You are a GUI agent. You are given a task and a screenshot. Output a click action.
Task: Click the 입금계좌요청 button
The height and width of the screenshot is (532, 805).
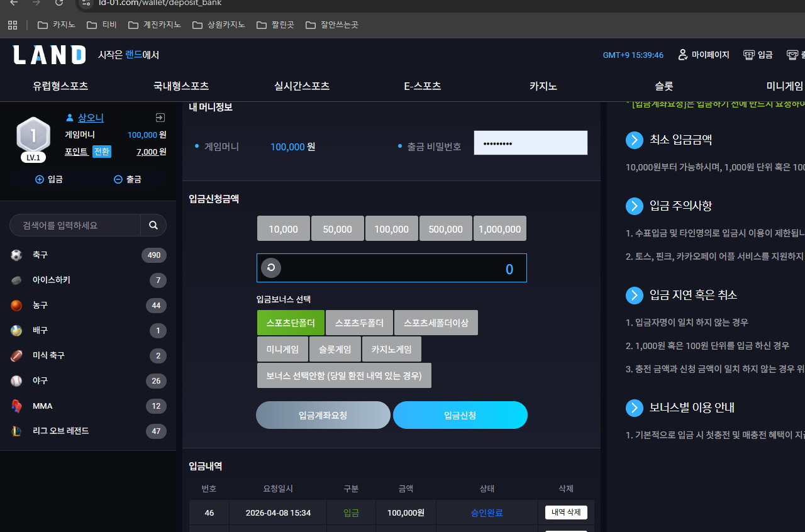[x=323, y=415]
